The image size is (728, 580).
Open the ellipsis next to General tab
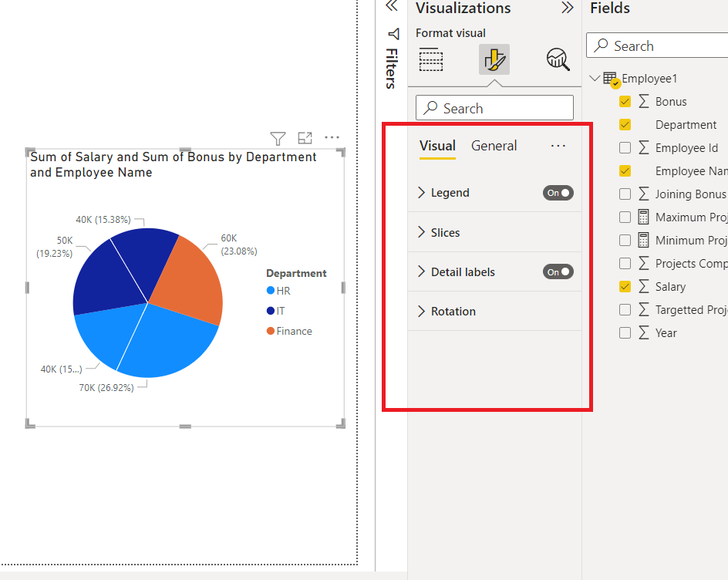pyautogui.click(x=558, y=146)
